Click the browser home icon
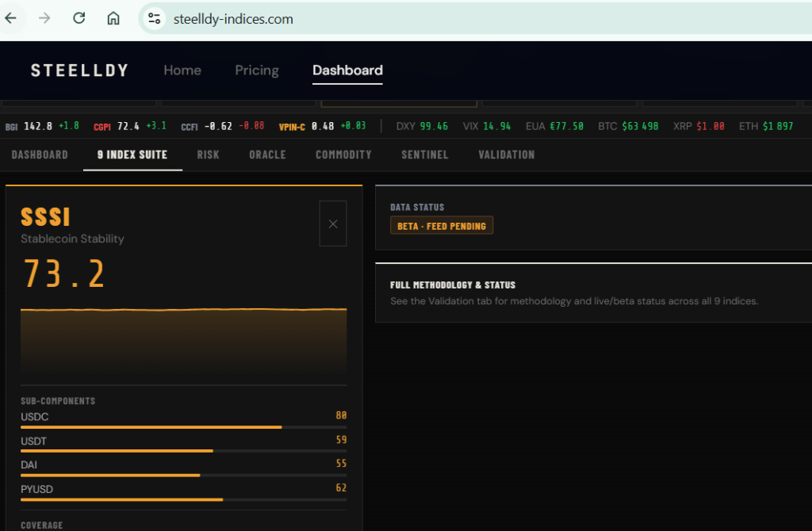 tap(113, 19)
